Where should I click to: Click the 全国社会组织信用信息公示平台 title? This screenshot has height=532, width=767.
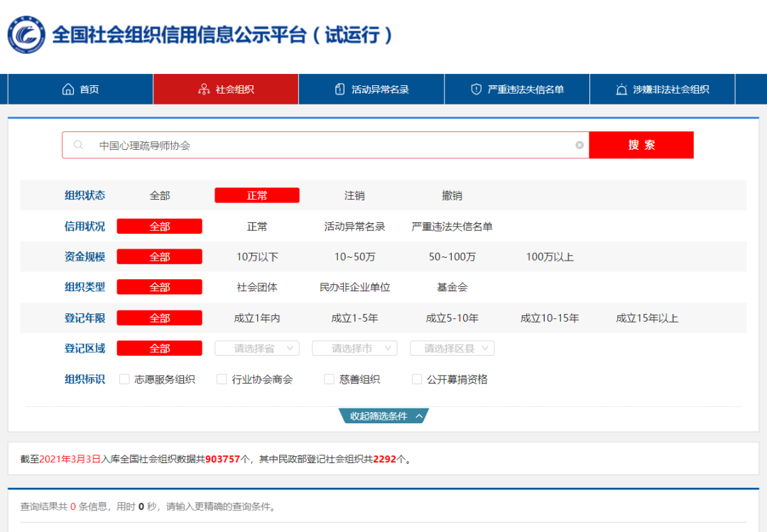(x=222, y=35)
